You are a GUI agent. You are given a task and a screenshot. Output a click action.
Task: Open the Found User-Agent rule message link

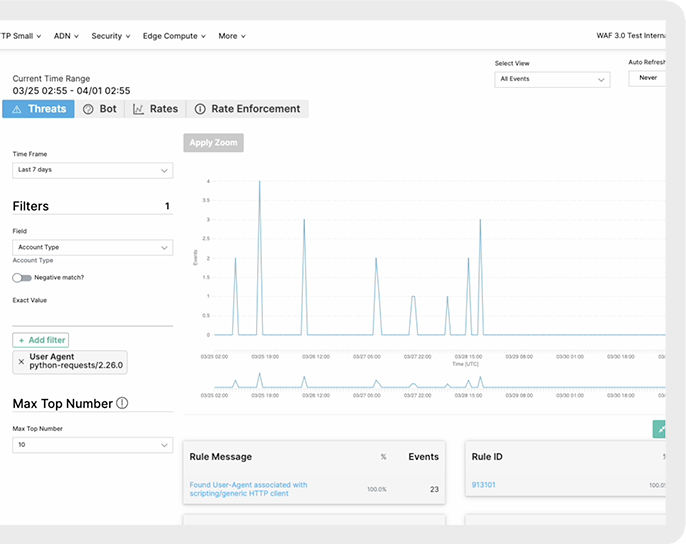(248, 489)
